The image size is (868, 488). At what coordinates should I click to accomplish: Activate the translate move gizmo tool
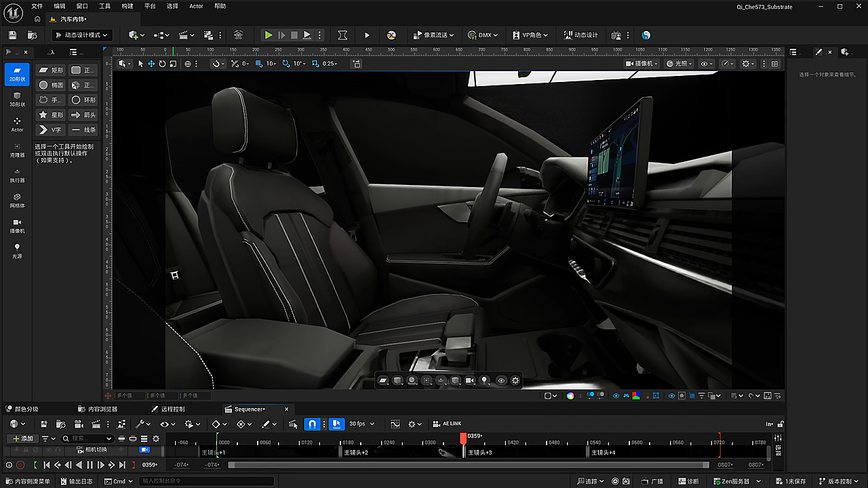tap(151, 64)
